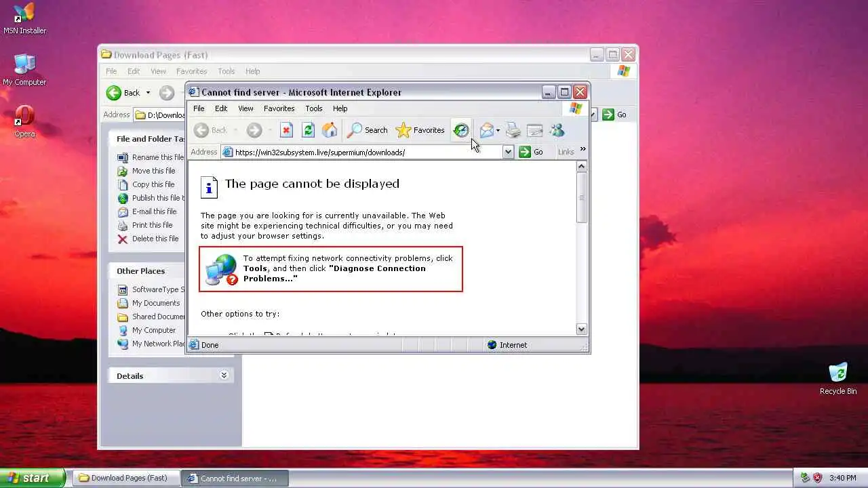Open Tools menu in Internet Explorer
This screenshot has height=488, width=868.
[313, 108]
